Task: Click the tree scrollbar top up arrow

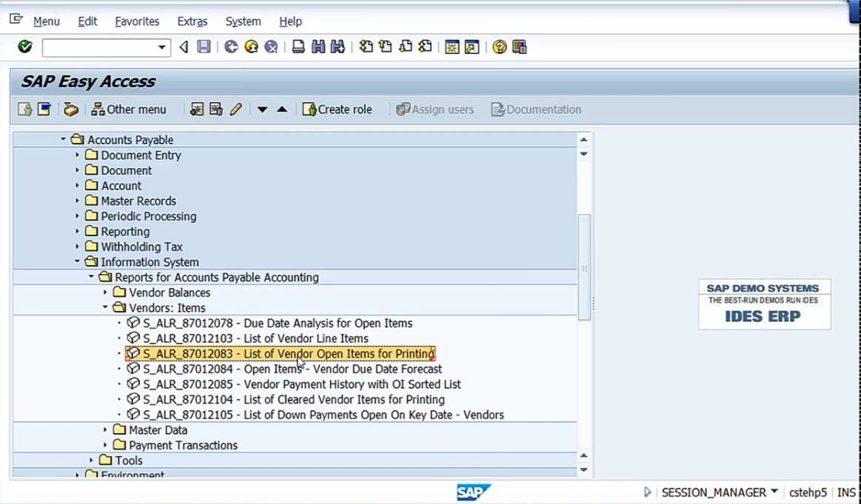Action: coord(583,140)
